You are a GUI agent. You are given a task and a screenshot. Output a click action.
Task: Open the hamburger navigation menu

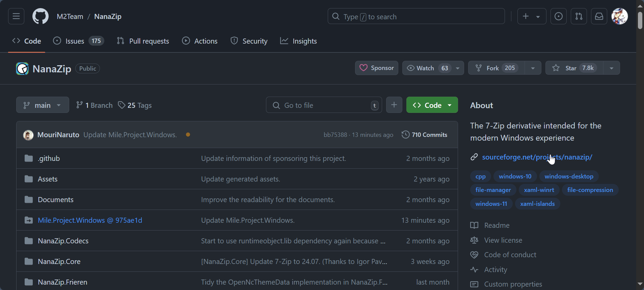point(16,16)
